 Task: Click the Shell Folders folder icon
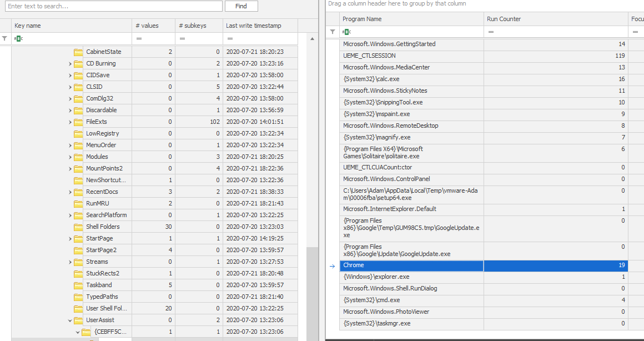pos(78,227)
